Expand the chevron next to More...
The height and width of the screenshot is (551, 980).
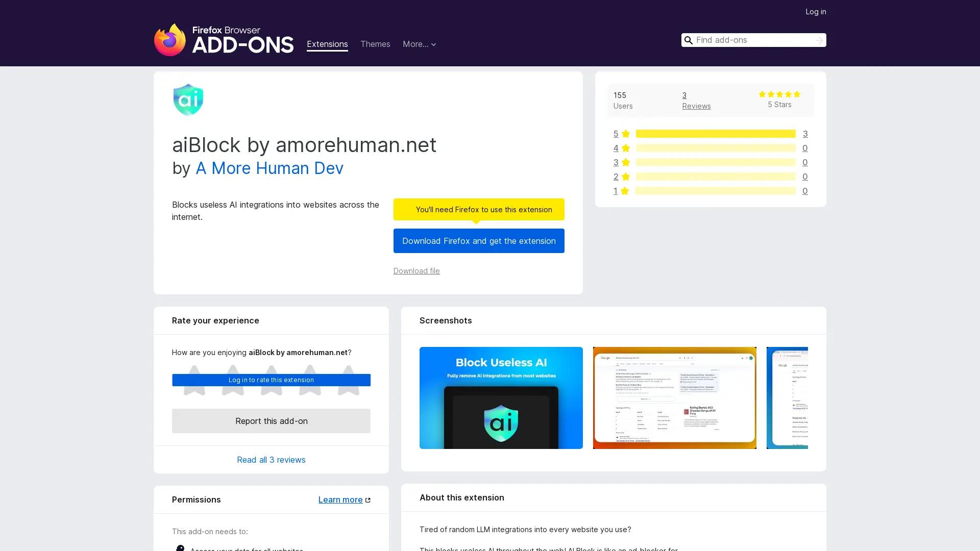[433, 44]
